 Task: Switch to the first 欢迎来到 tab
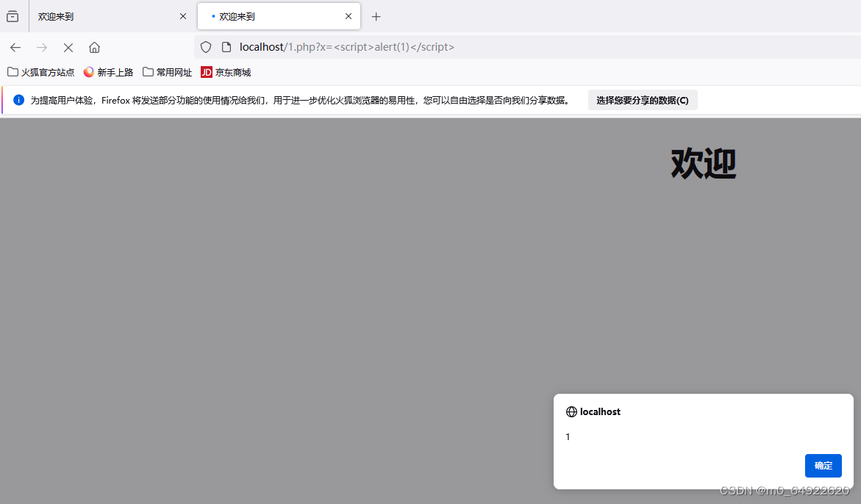point(111,16)
